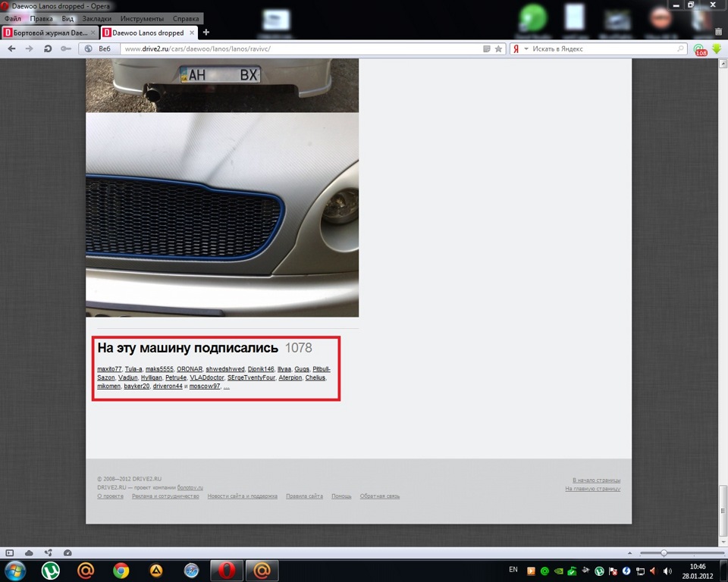Go back with the Back arrow

pyautogui.click(x=11, y=48)
